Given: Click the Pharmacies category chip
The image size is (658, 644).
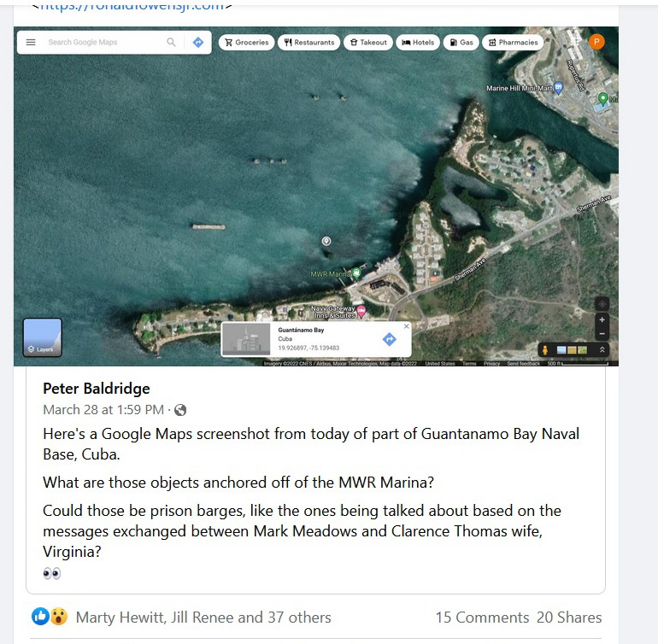Looking at the screenshot, I should (513, 43).
